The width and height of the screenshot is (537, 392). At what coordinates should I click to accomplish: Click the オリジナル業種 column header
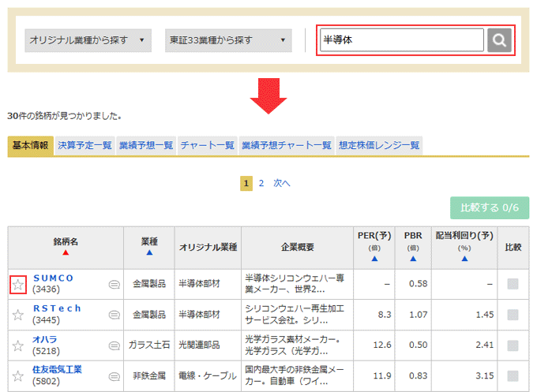208,248
